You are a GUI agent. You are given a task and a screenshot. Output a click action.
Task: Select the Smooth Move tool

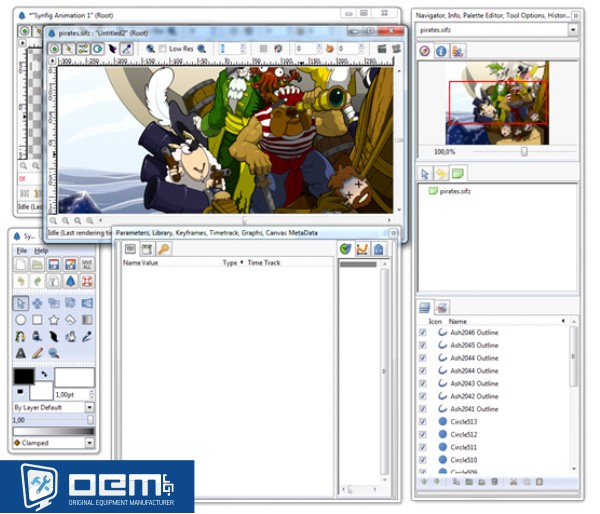38,304
